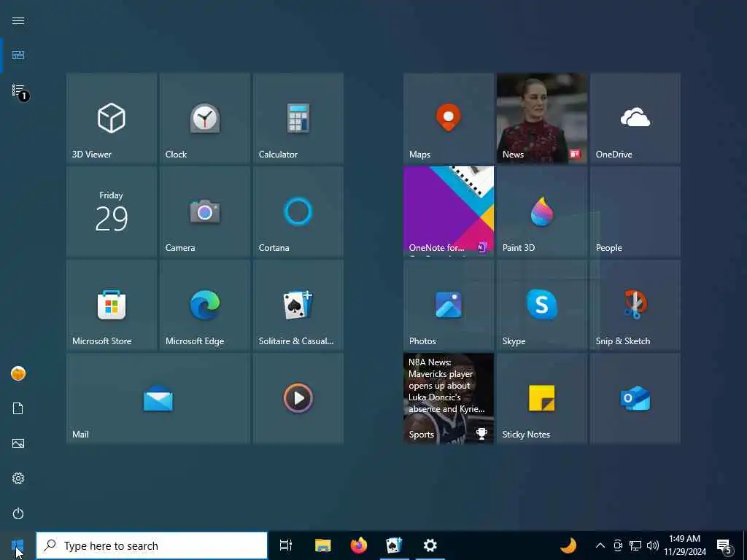
Task: Open the volume control tray icon
Action: (653, 545)
